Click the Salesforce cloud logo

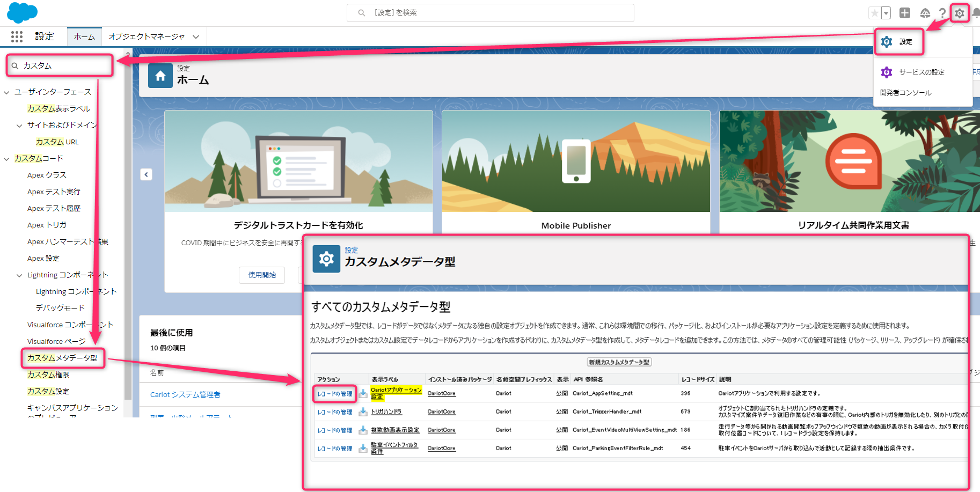pos(22,12)
